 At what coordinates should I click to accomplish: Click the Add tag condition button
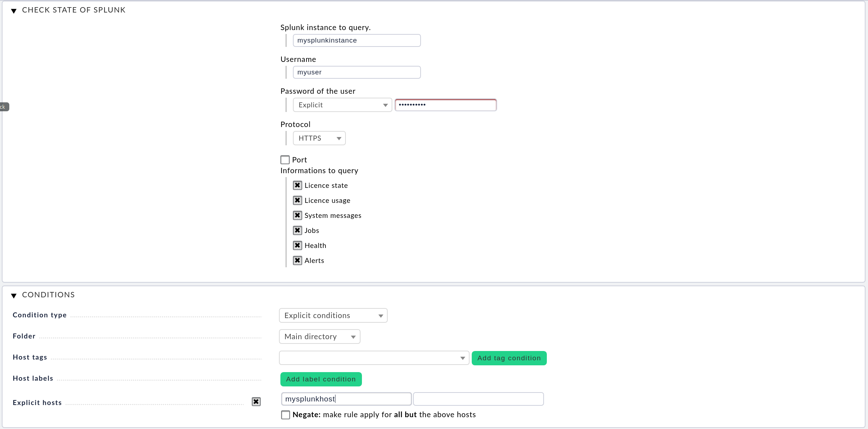pos(509,358)
